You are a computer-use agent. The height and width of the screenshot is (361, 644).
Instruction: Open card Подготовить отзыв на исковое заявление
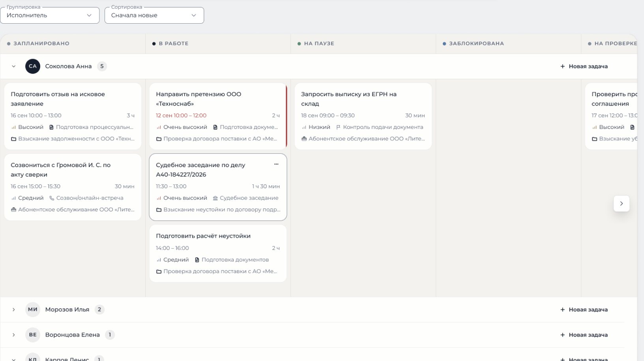click(73, 116)
